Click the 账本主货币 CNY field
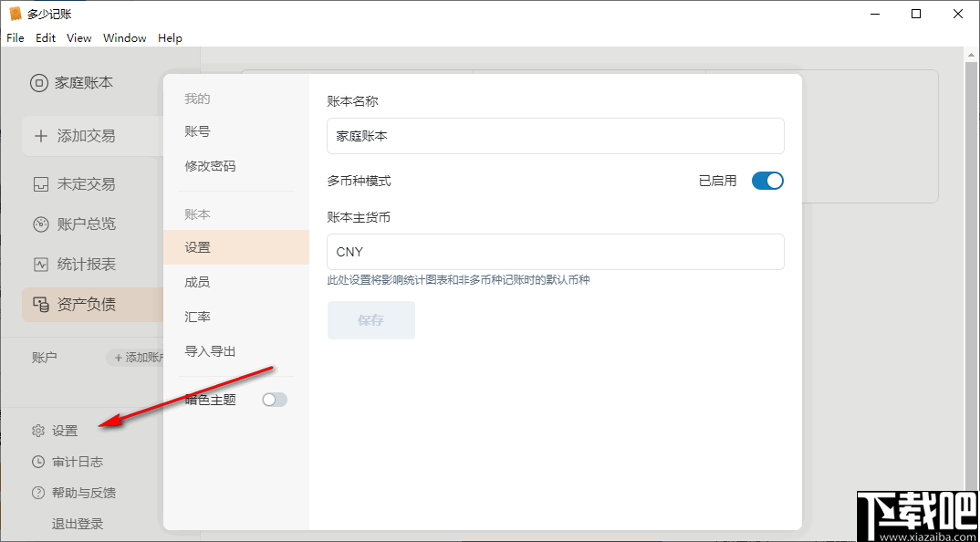980x542 pixels. coord(555,252)
